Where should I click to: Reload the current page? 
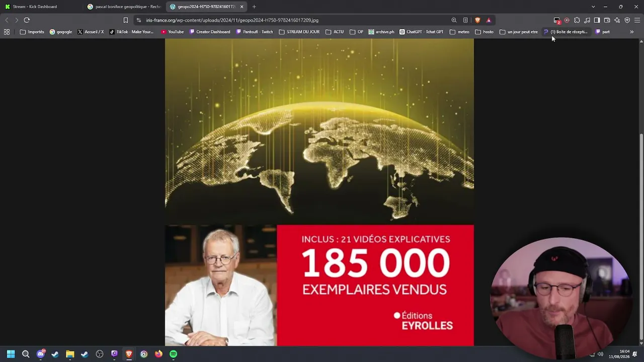click(x=27, y=20)
